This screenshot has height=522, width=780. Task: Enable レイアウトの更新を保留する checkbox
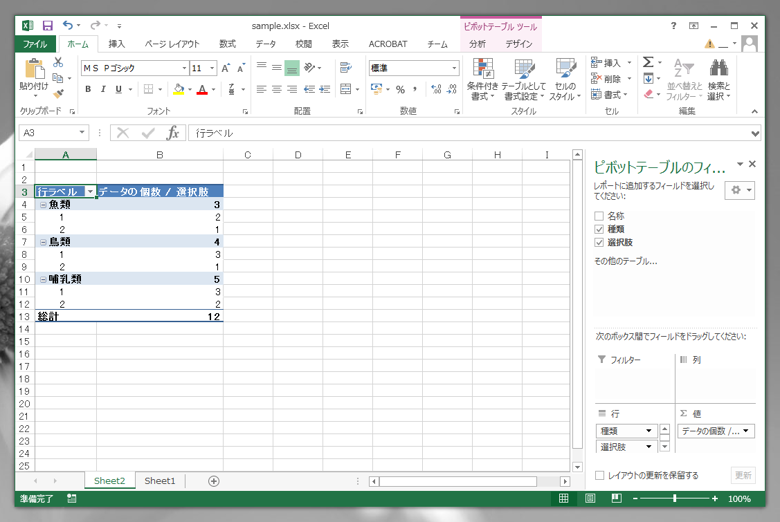pyautogui.click(x=600, y=476)
